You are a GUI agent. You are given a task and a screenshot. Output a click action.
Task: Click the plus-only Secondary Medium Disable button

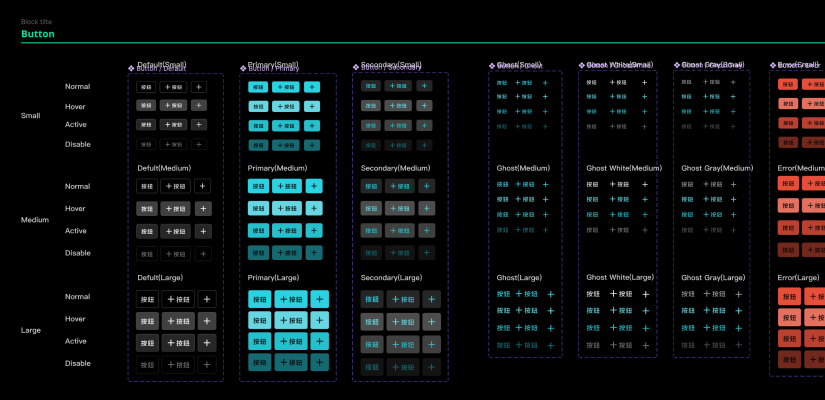427,253
